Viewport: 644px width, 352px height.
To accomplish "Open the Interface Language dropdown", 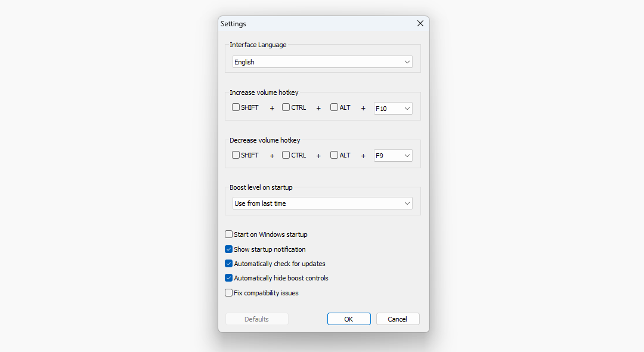I will click(322, 61).
